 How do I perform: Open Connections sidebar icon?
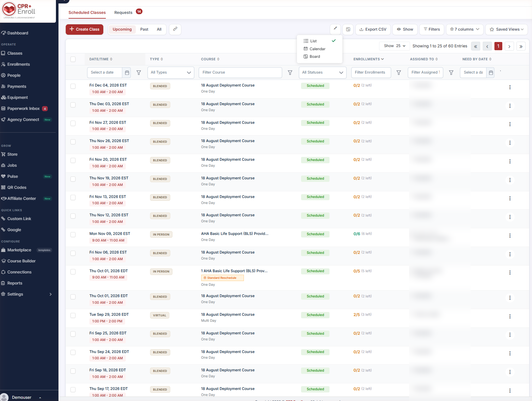click(x=3, y=272)
